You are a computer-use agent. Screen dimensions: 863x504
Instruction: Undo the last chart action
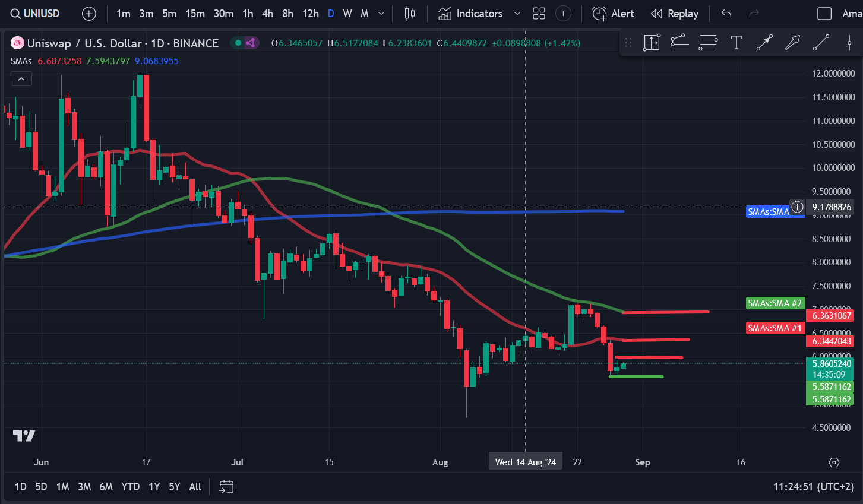[726, 13]
